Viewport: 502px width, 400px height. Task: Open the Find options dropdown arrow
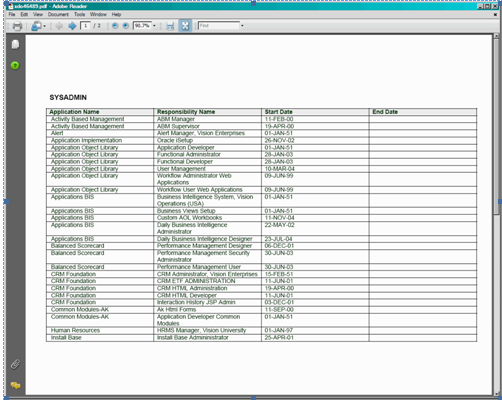click(242, 26)
